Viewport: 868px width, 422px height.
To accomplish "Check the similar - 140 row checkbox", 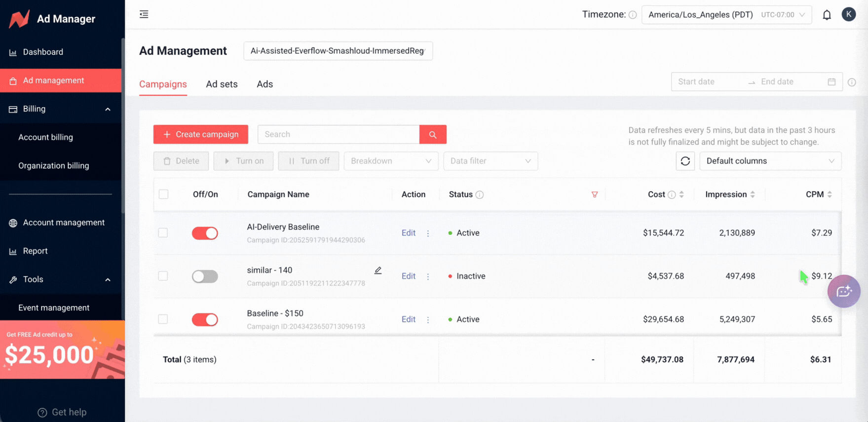I will tap(163, 276).
